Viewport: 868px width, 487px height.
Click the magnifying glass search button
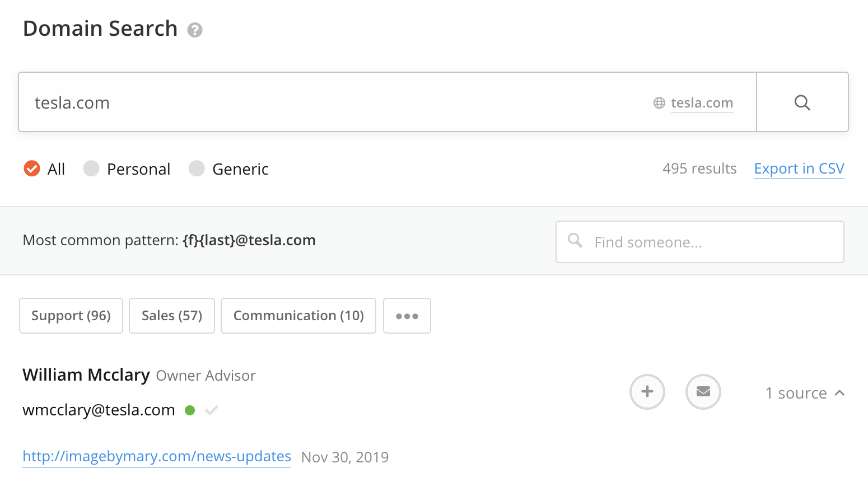(802, 102)
